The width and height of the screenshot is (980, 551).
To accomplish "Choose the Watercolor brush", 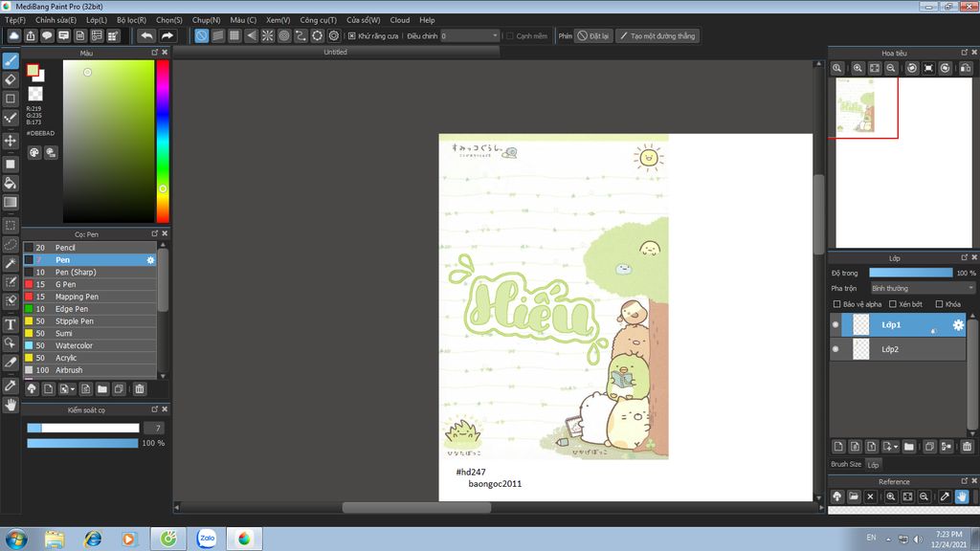I will pos(90,345).
